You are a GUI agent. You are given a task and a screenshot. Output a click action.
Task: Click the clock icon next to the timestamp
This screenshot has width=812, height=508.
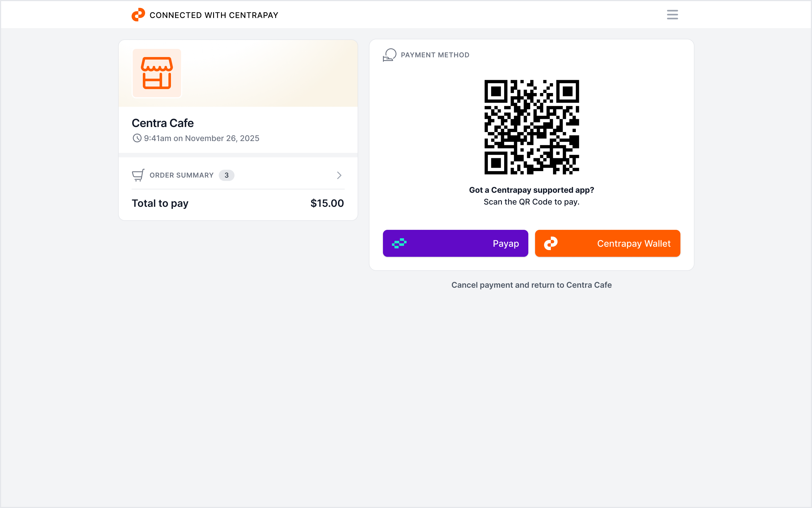(x=137, y=138)
